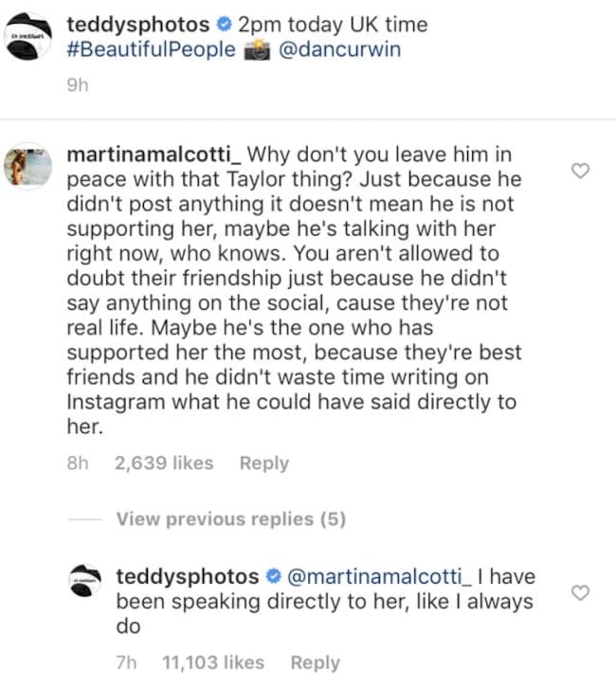Open the #BeautifulPeople hashtag
The width and height of the screenshot is (616, 688).
(x=152, y=49)
